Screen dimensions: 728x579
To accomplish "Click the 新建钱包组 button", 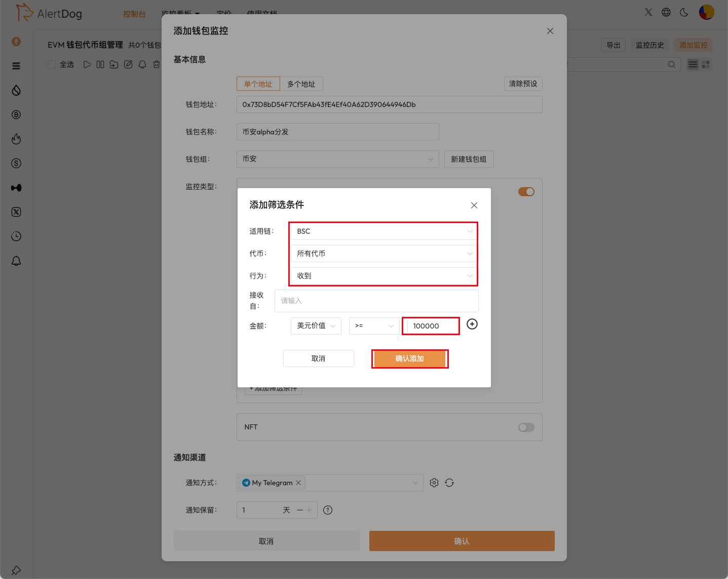I will pyautogui.click(x=469, y=159).
